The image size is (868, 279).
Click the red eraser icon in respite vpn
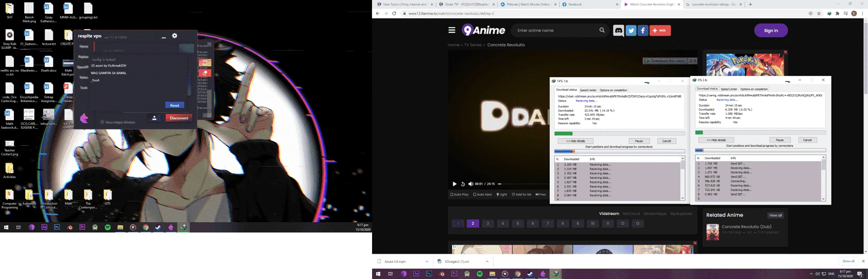pyautogui.click(x=205, y=73)
